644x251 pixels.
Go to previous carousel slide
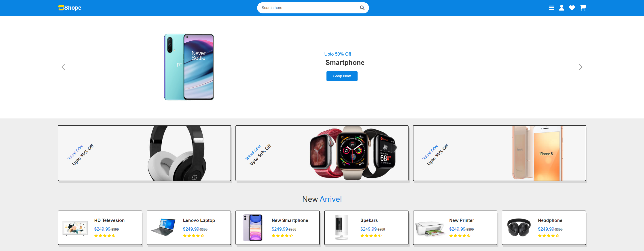coord(63,67)
